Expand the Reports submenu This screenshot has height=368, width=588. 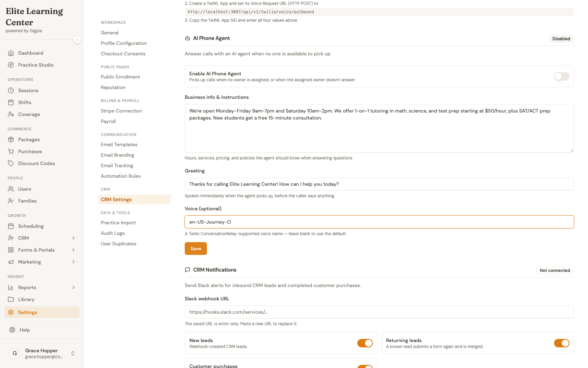click(73, 287)
